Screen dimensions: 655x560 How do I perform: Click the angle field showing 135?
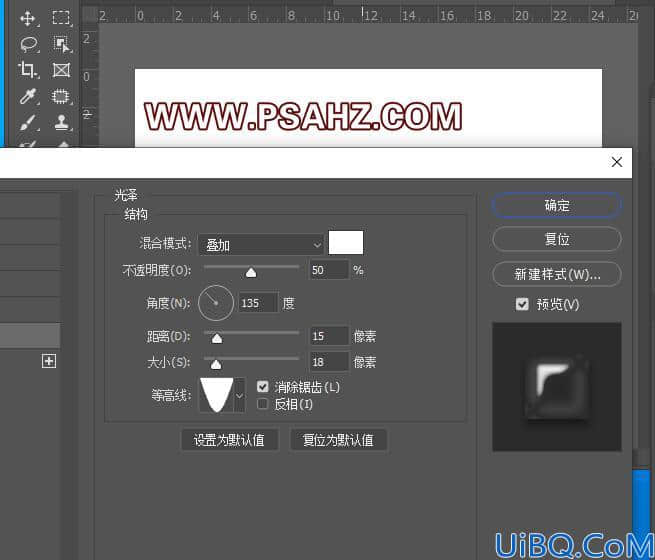click(x=258, y=303)
